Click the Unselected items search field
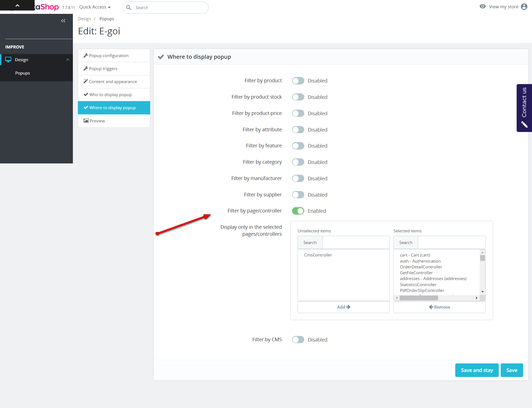This screenshot has height=408, width=532. tap(356, 243)
